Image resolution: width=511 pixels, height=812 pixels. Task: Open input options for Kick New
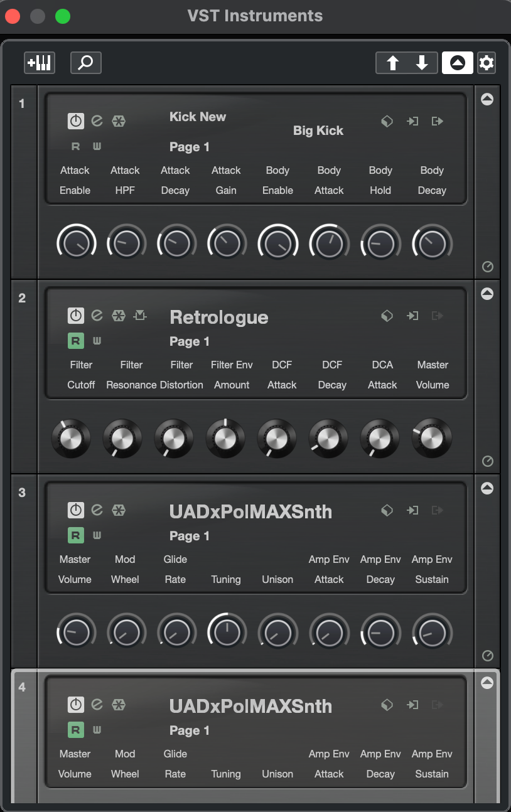point(412,121)
